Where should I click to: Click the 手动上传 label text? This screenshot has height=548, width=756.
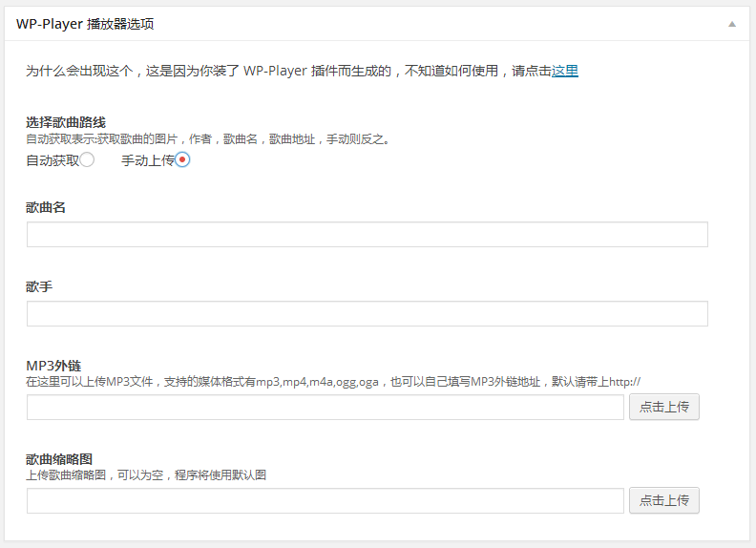click(x=148, y=160)
